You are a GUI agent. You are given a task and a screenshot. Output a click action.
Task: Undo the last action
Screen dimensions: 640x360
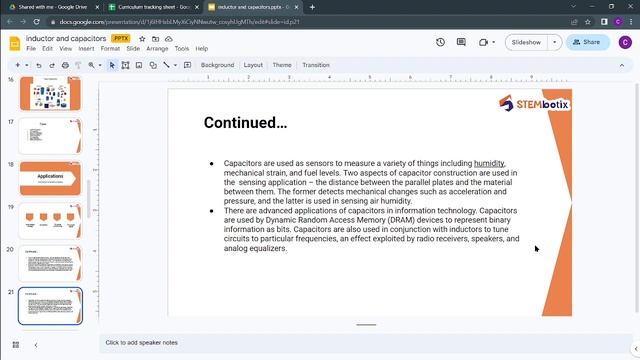pos(38,65)
